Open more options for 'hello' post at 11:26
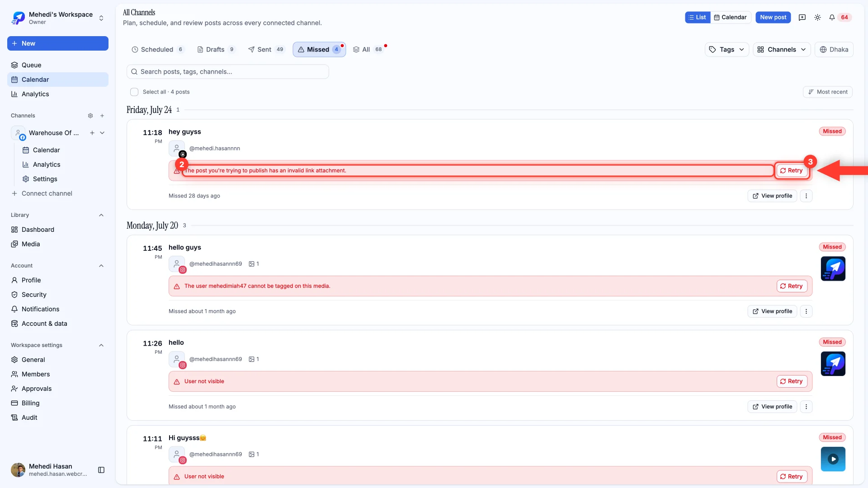This screenshot has width=868, height=488. tap(806, 407)
